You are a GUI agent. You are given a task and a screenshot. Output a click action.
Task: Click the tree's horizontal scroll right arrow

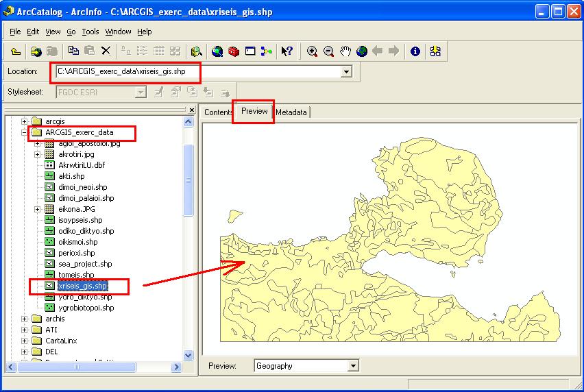(176, 367)
